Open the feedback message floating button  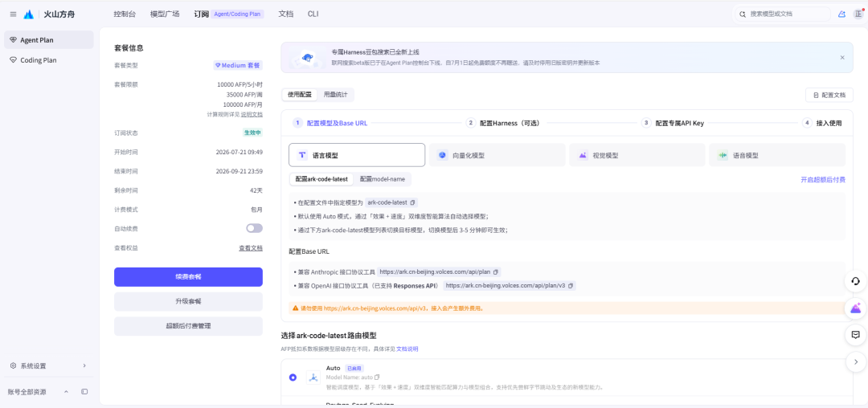[856, 335]
